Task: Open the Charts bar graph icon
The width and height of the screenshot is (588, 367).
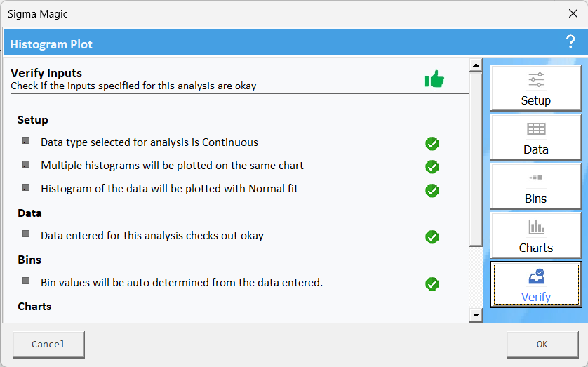Action: tap(536, 235)
